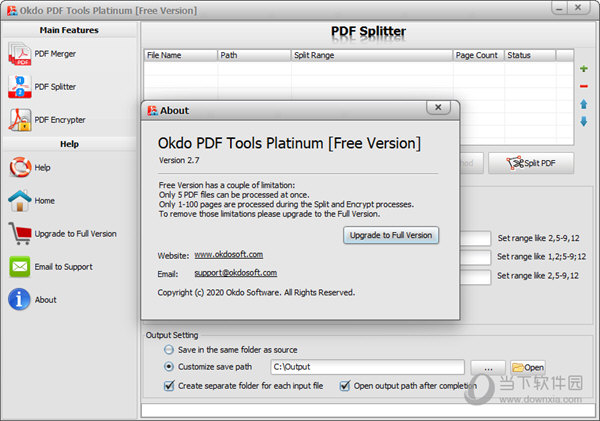Click the copyright 2020 Okdo Software text

pyautogui.click(x=256, y=293)
